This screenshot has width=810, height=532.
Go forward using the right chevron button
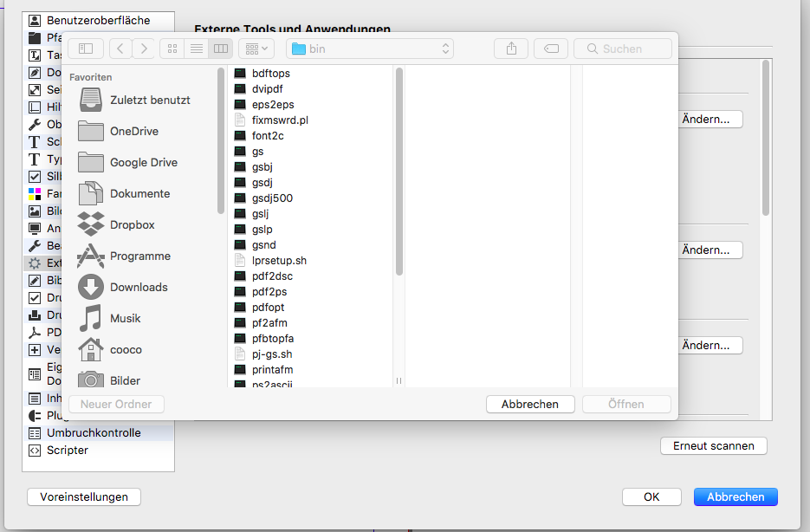(x=144, y=49)
